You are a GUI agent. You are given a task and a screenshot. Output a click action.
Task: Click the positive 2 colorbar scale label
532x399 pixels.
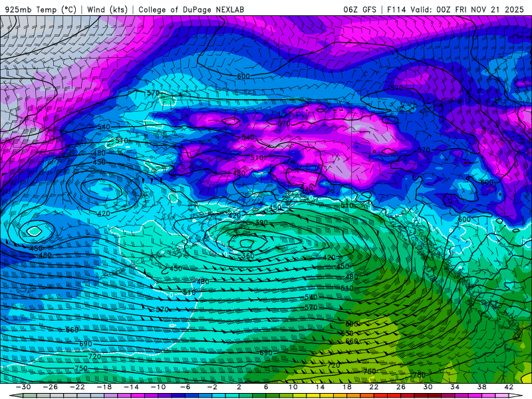click(239, 387)
